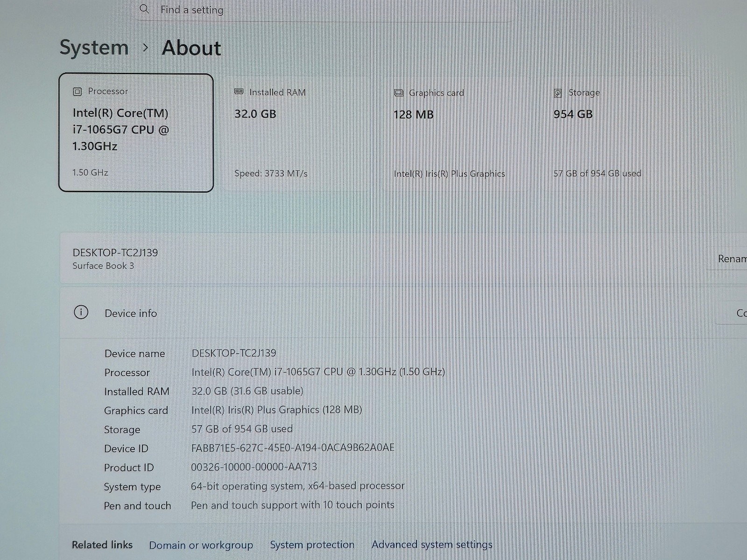Click the About page heading
The width and height of the screenshot is (747, 560).
(191, 48)
